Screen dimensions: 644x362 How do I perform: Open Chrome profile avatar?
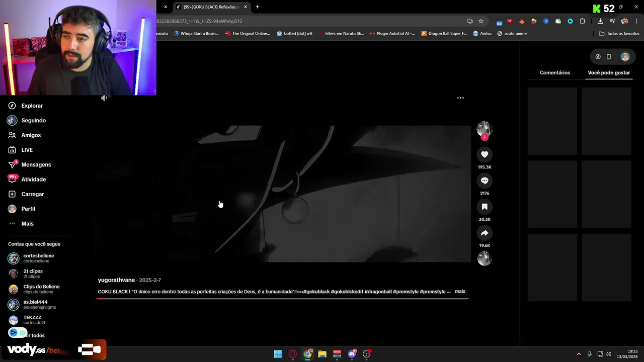tap(624, 21)
